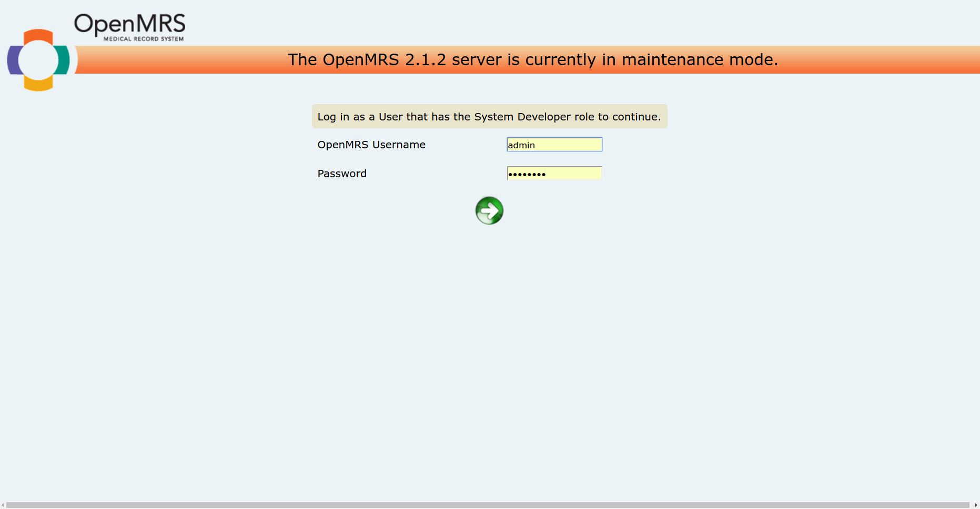
Task: Click the 'Password' label
Action: (x=342, y=174)
